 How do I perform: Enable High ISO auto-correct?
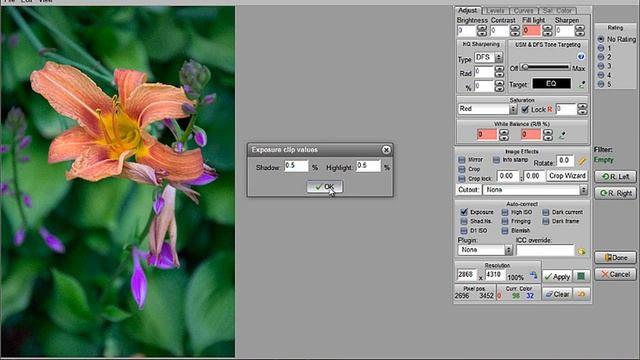coord(505,212)
